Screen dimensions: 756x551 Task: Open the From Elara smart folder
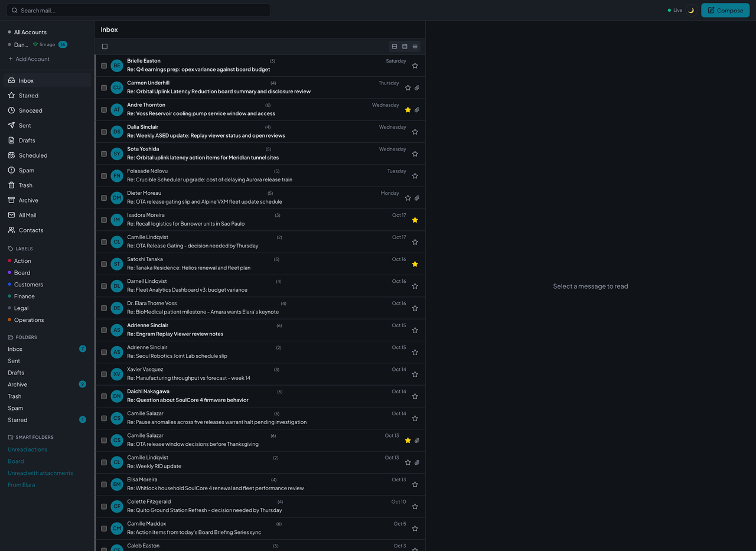[x=21, y=485]
